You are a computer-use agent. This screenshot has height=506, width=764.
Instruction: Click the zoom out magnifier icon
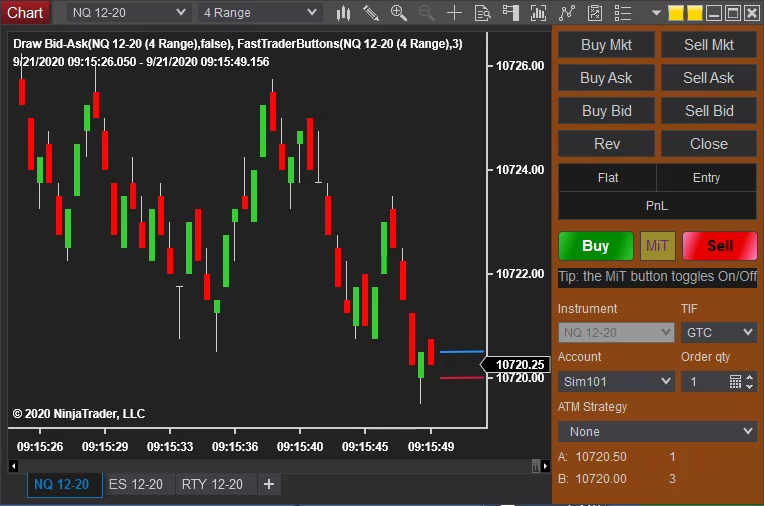tap(427, 13)
